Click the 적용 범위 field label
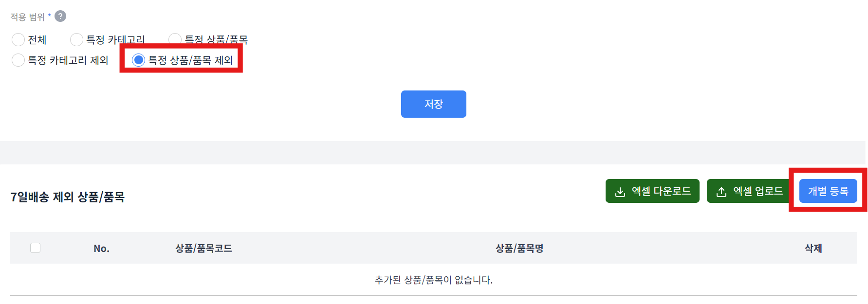The image size is (868, 304). coord(28,17)
